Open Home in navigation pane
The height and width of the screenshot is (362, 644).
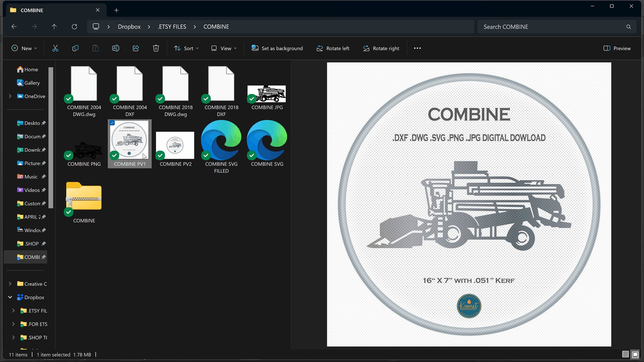27,69
